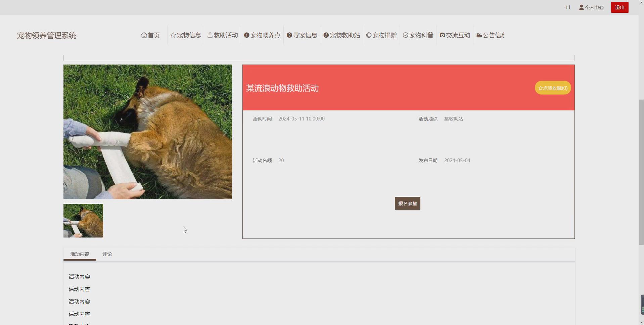
Task: Click the exclamation icon for 宠物喂养点
Action: (x=246, y=35)
